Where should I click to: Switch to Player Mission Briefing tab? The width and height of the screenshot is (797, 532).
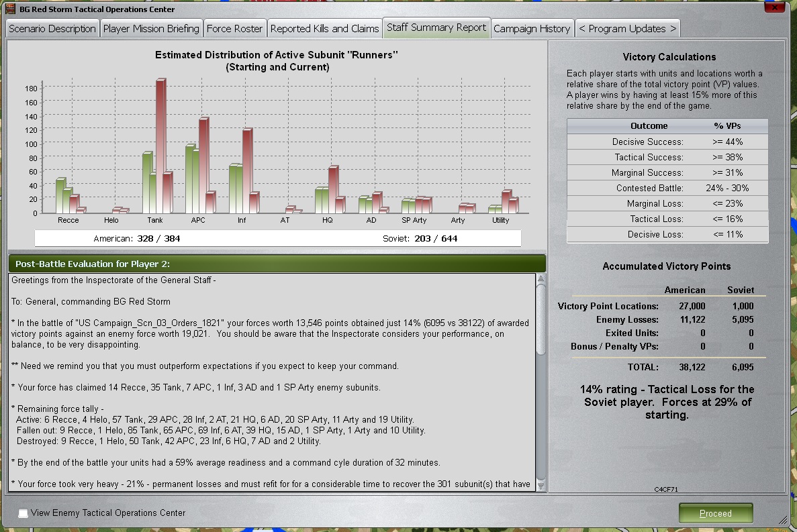(x=151, y=28)
